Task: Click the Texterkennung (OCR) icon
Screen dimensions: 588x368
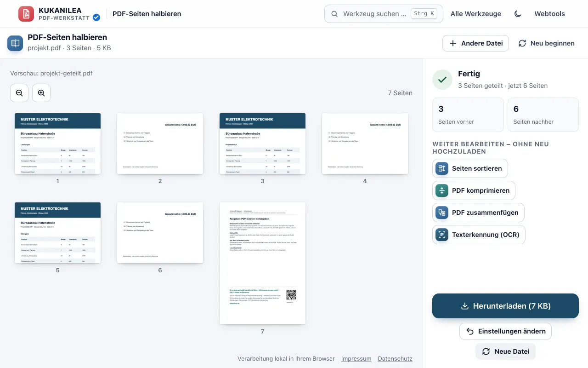Action: tap(442, 235)
